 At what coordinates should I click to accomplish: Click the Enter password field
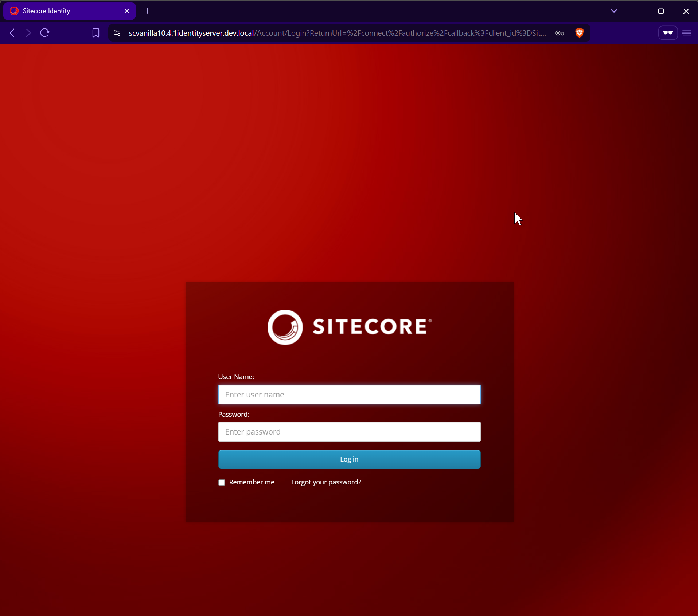click(349, 432)
